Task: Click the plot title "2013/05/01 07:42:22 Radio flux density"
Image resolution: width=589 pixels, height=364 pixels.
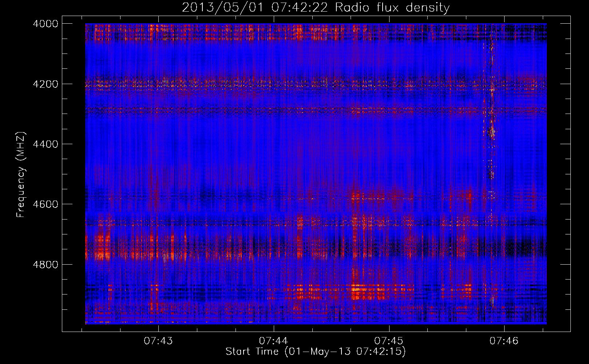Action: [316, 8]
